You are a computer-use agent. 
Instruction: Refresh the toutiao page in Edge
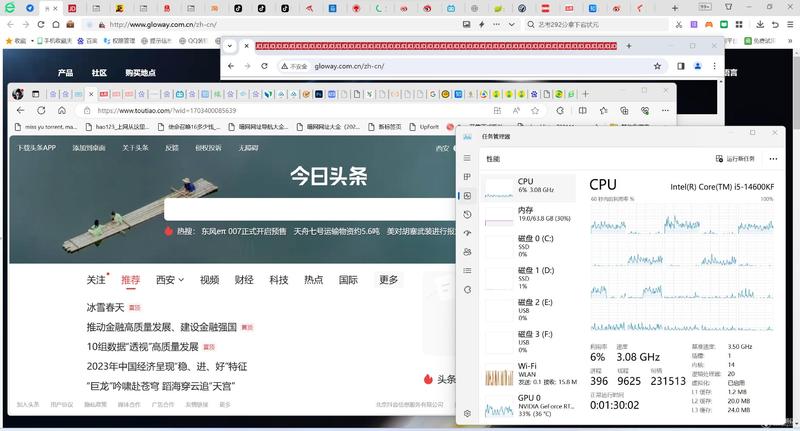[x=41, y=110]
